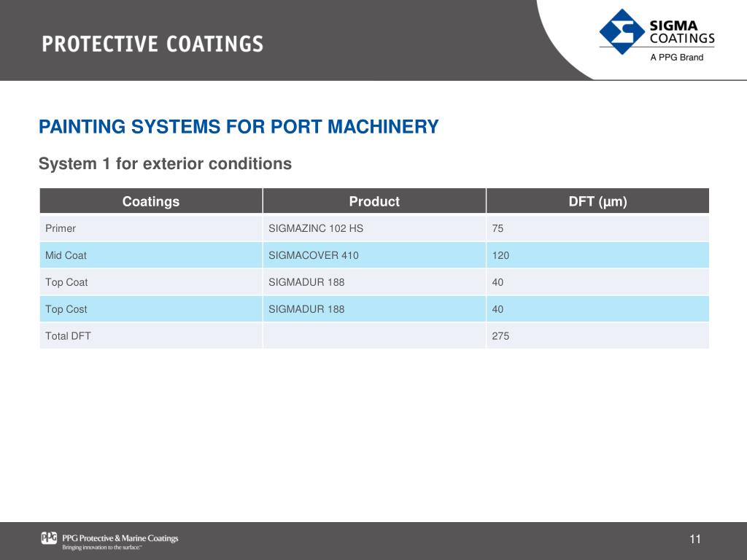Viewport: 747px width, 560px height.
Task: Click the A PPG Brand text
Action: pos(676,57)
